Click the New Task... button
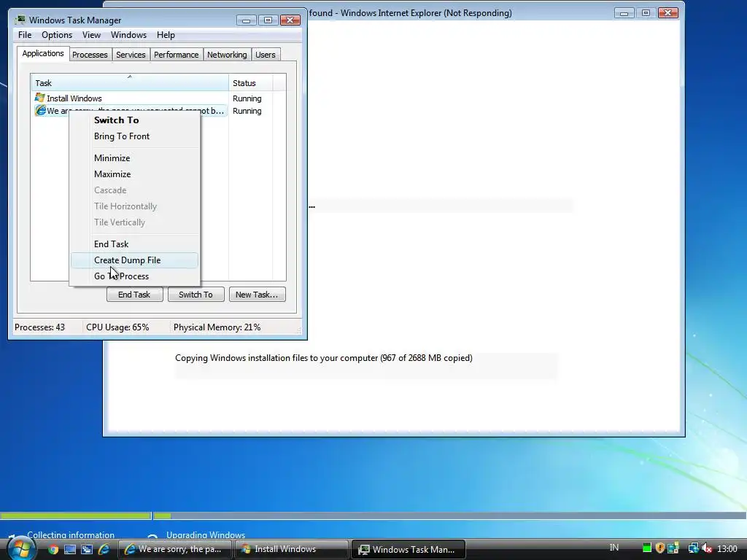Image resolution: width=747 pixels, height=560 pixels. click(257, 295)
